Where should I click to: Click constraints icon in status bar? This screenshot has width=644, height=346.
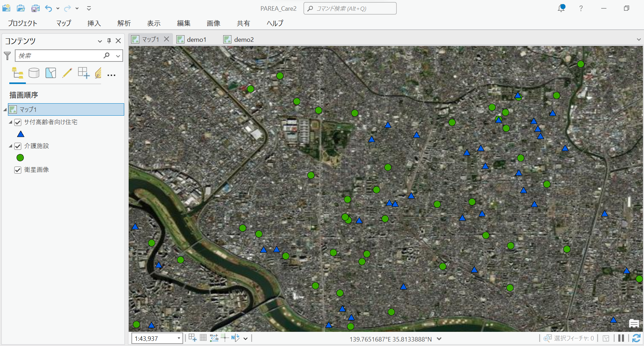[x=214, y=338]
